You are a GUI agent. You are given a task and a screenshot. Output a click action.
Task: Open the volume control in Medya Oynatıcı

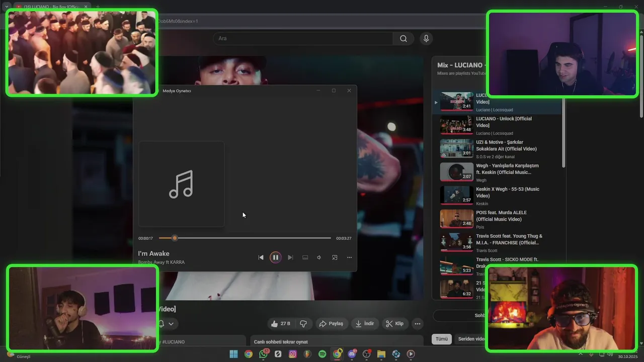[x=319, y=257]
